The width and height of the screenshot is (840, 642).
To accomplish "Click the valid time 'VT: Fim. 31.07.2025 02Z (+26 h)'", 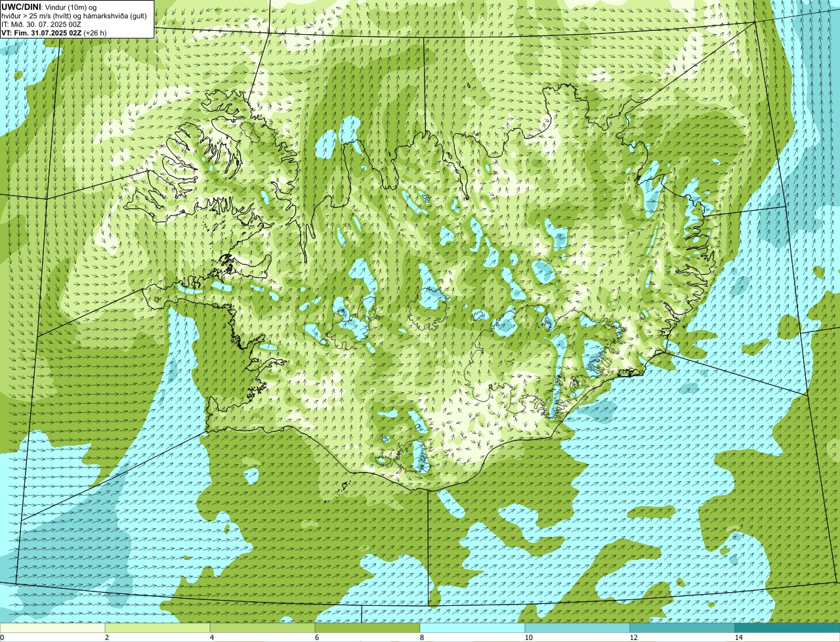I will click(54, 33).
